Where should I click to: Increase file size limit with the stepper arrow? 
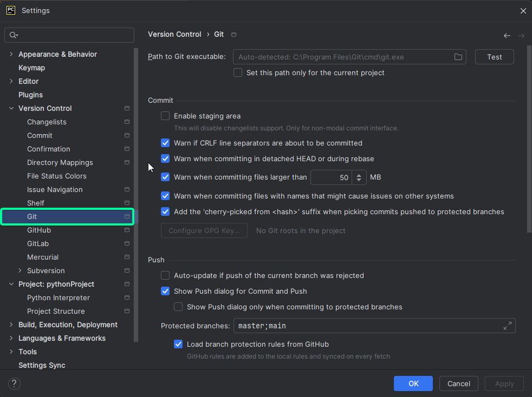point(358,175)
